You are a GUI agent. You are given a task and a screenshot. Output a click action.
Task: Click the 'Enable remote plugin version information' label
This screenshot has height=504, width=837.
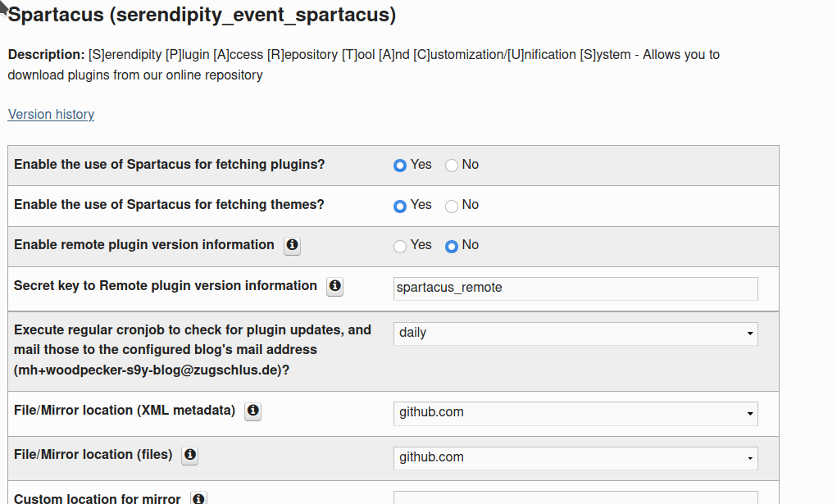click(x=144, y=245)
